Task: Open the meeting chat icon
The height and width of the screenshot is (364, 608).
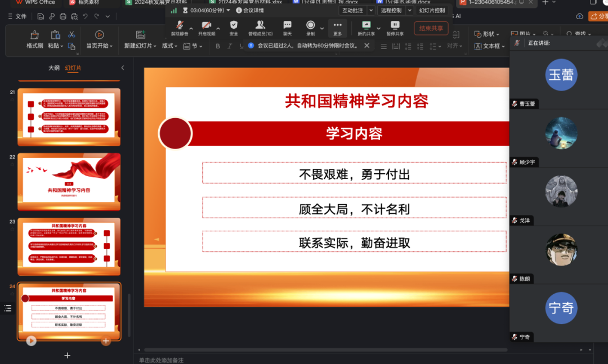Action: (287, 26)
